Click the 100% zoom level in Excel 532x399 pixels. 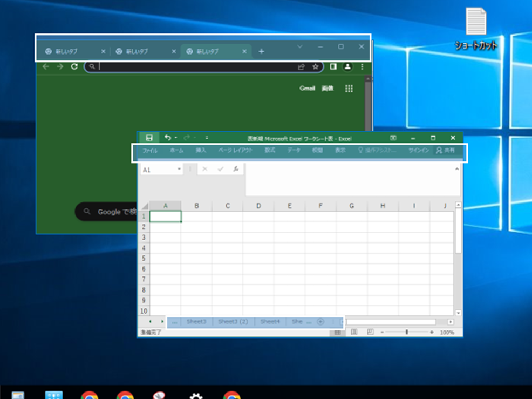pos(447,333)
